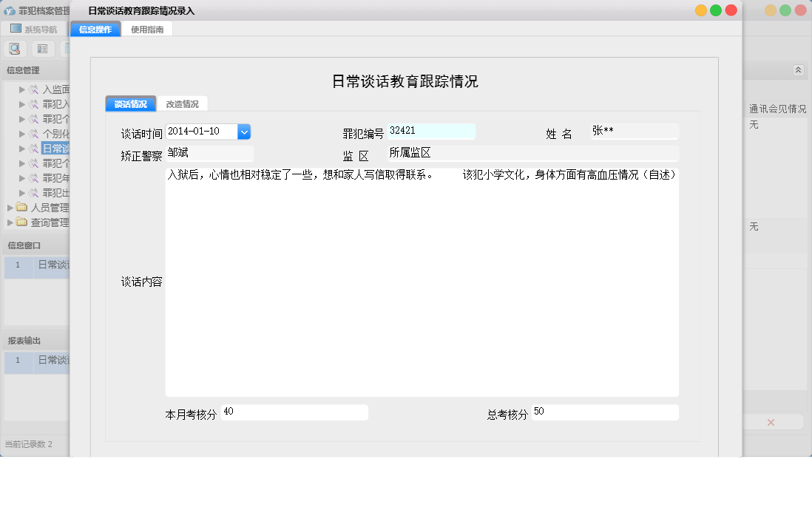Click the list view toolbar icon
This screenshot has height=521, width=812.
pos(42,49)
